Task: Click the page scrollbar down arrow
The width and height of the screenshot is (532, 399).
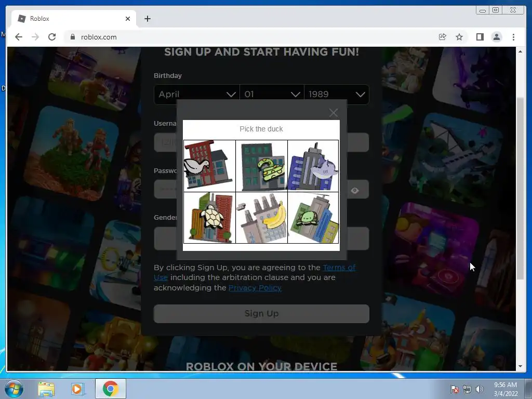Action: point(520,366)
